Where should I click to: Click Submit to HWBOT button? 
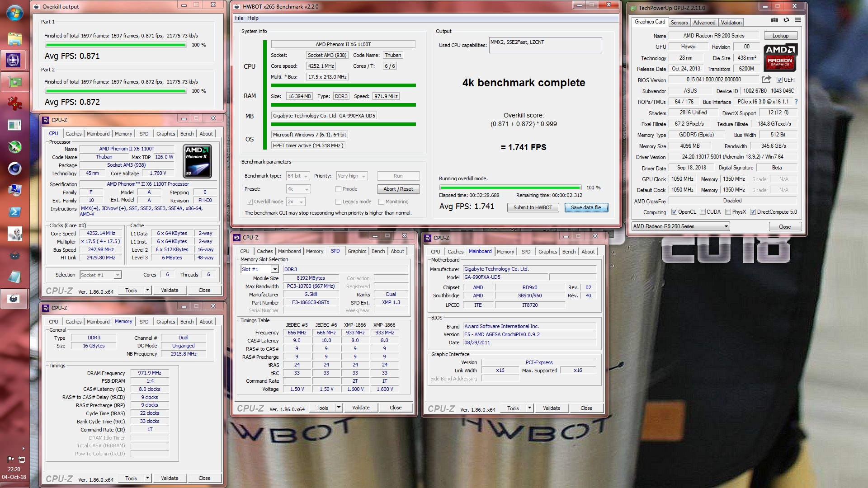533,208
